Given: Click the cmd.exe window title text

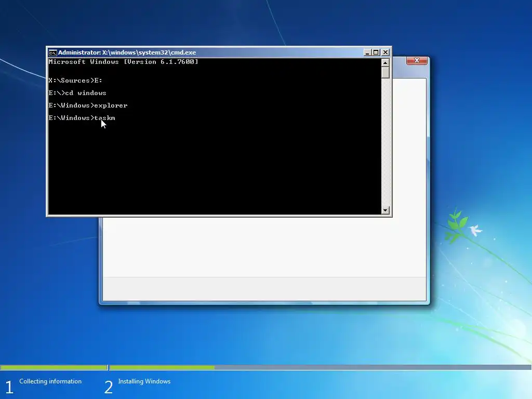Looking at the screenshot, I should (x=127, y=52).
